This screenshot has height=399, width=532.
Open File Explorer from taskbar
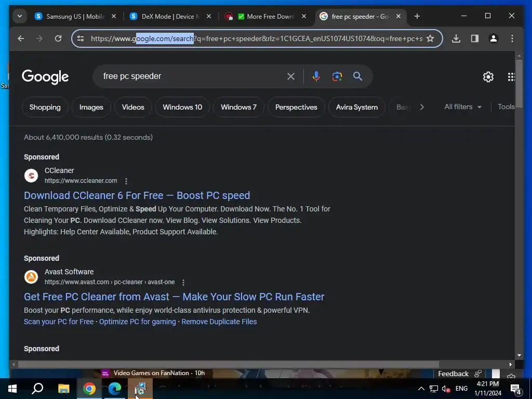[x=63, y=389]
